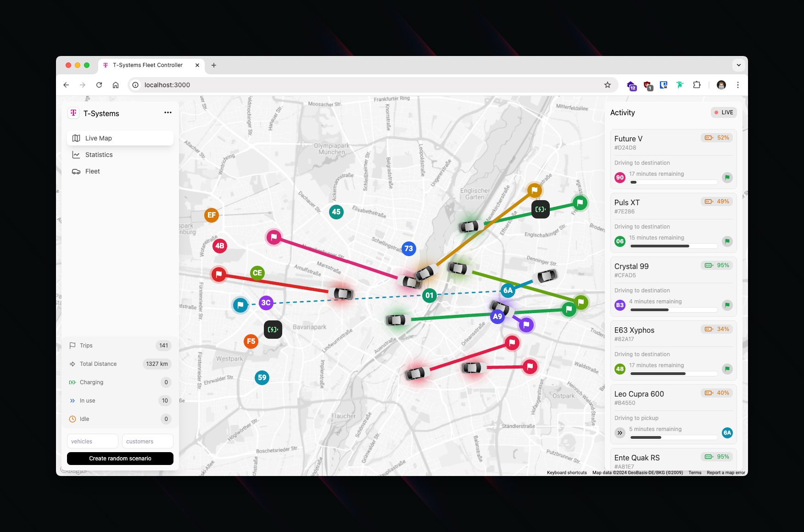804x532 pixels.
Task: Click the pink destination flag marker
Action: click(274, 237)
